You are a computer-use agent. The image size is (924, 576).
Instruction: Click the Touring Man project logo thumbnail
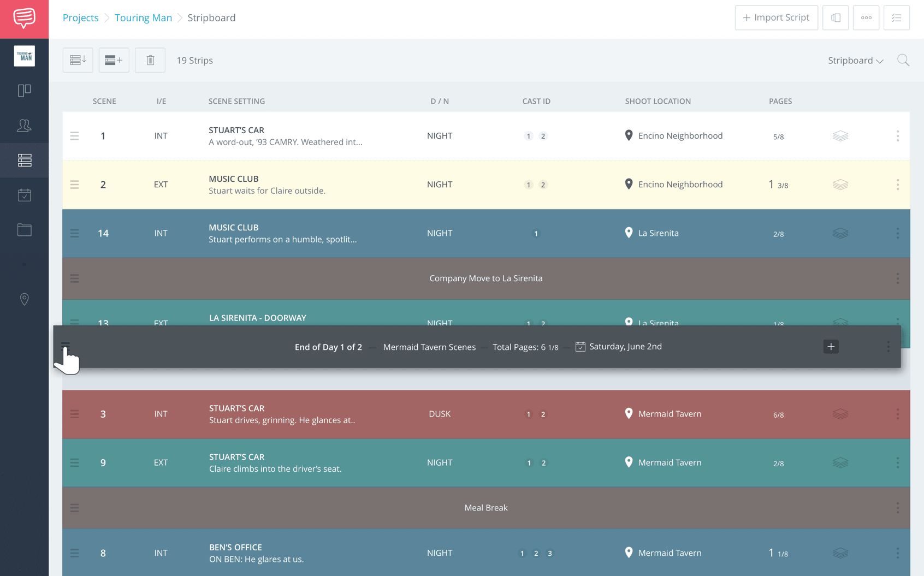(24, 56)
